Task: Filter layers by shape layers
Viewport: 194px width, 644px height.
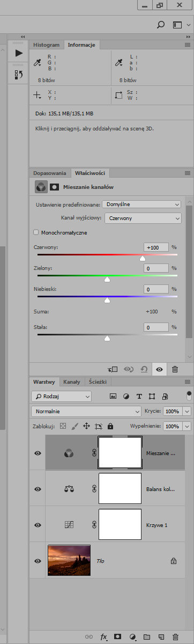Action: (x=152, y=396)
